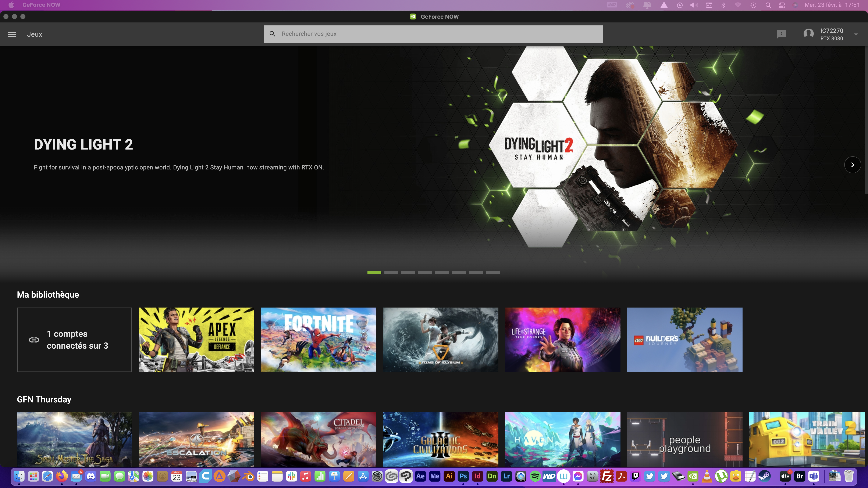The image size is (868, 488).
Task: Open the Fortnite game tile
Action: coord(319,340)
